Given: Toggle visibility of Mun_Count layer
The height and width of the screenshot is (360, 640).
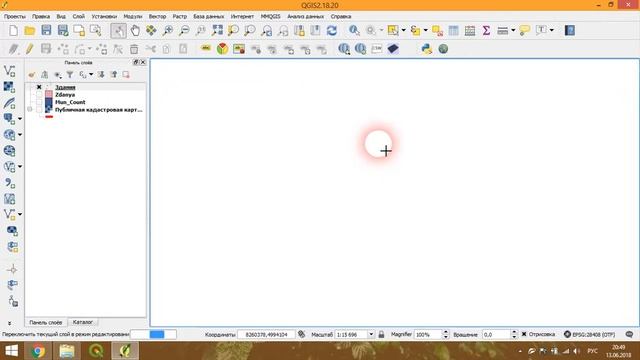Looking at the screenshot, I should 39,102.
